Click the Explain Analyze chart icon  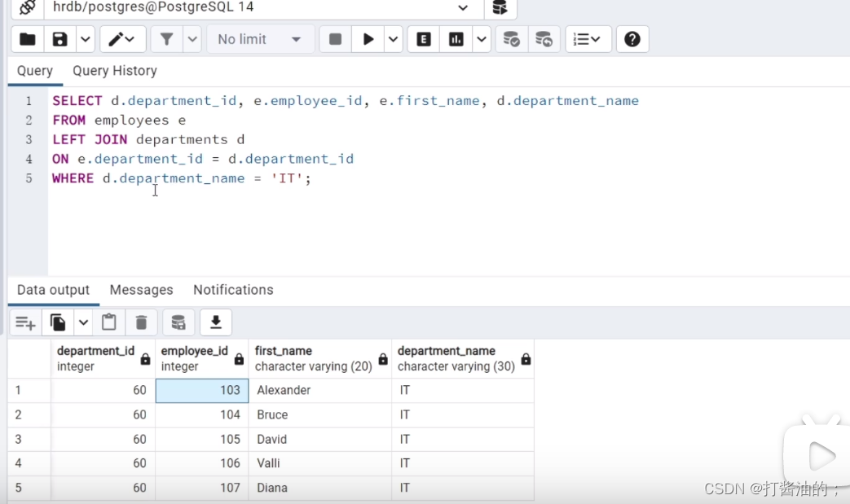pos(456,40)
